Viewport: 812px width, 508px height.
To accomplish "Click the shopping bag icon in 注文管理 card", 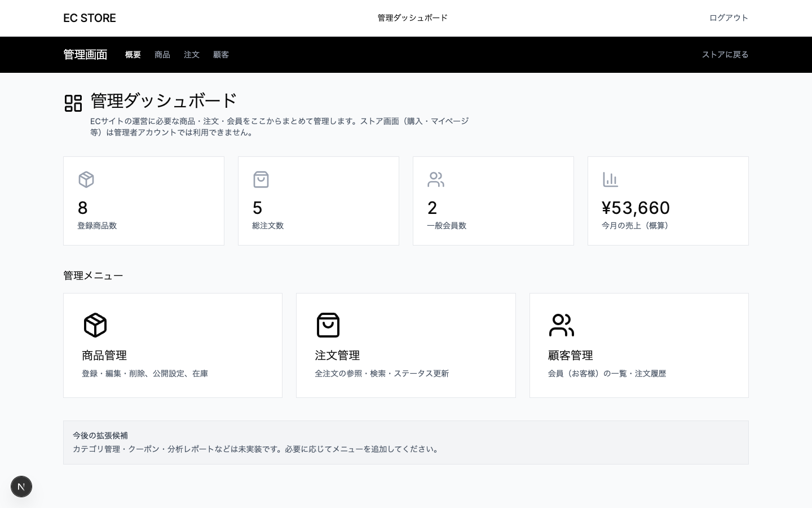I will [x=328, y=325].
